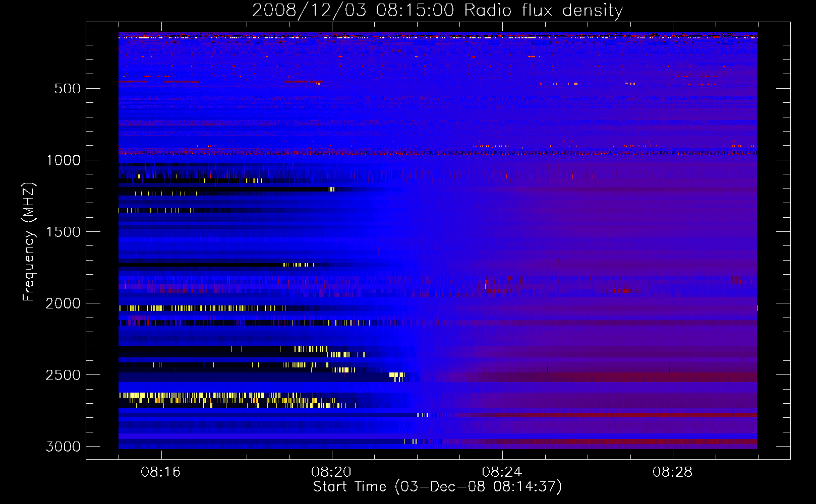
Task: Click the 2000 frequency tick label
Action: click(x=63, y=303)
